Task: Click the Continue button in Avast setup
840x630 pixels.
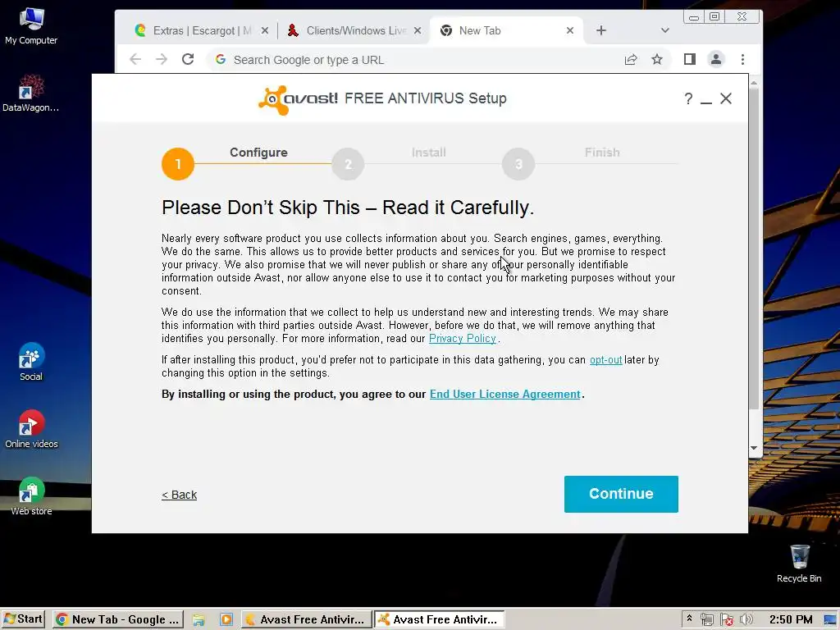Action: [621, 494]
